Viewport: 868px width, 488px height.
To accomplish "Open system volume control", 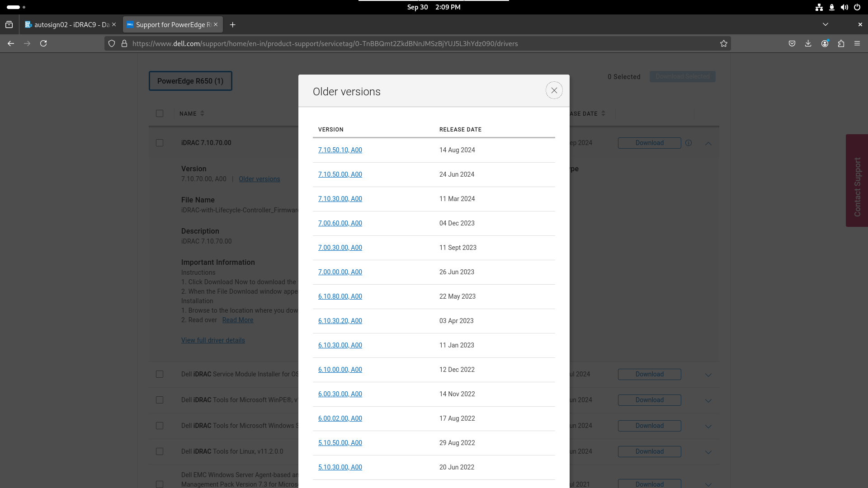I will pyautogui.click(x=844, y=7).
